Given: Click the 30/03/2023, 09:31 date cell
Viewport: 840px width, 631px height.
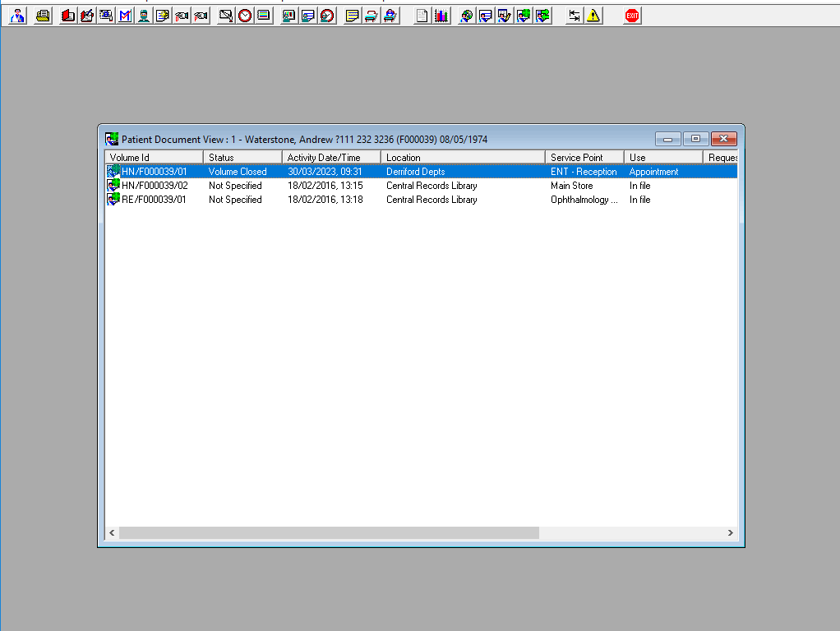Looking at the screenshot, I should point(325,172).
